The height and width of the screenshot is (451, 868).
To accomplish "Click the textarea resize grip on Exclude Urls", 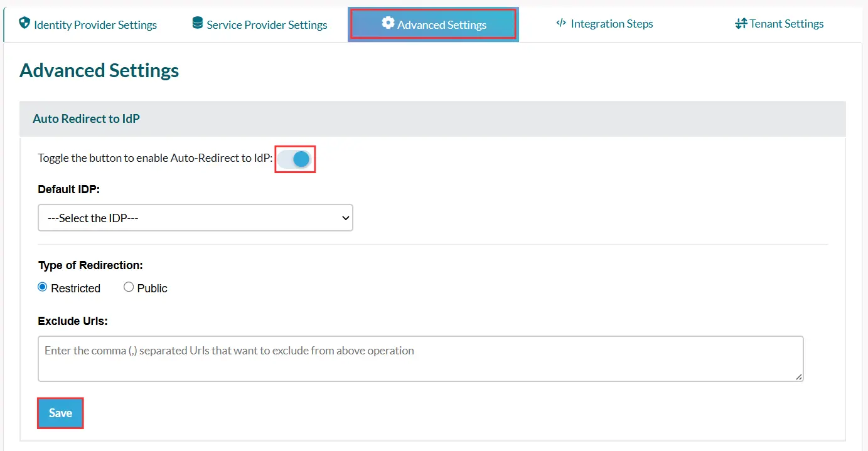I will 800,376.
